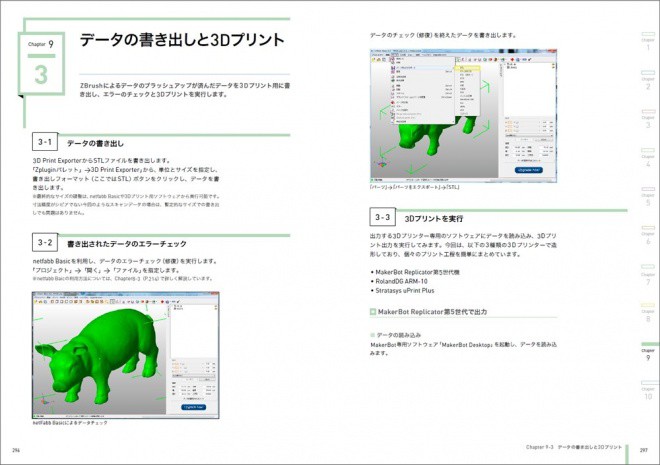Click Upgrade now! button in the right screenshot
Screen dimensions: 660x465
pos(529,170)
